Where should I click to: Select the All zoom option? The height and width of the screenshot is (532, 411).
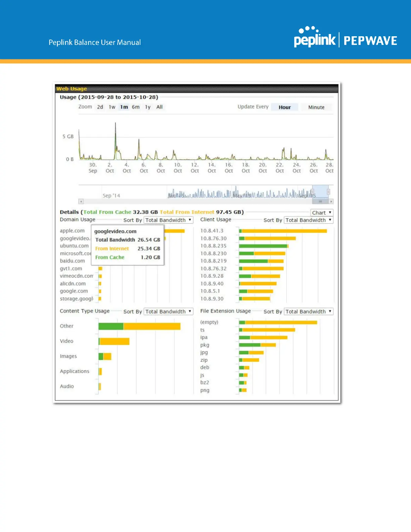tap(159, 107)
